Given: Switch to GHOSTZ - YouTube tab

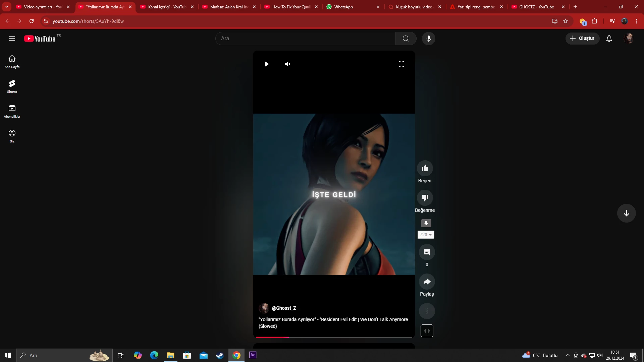Looking at the screenshot, I should coord(536,7).
